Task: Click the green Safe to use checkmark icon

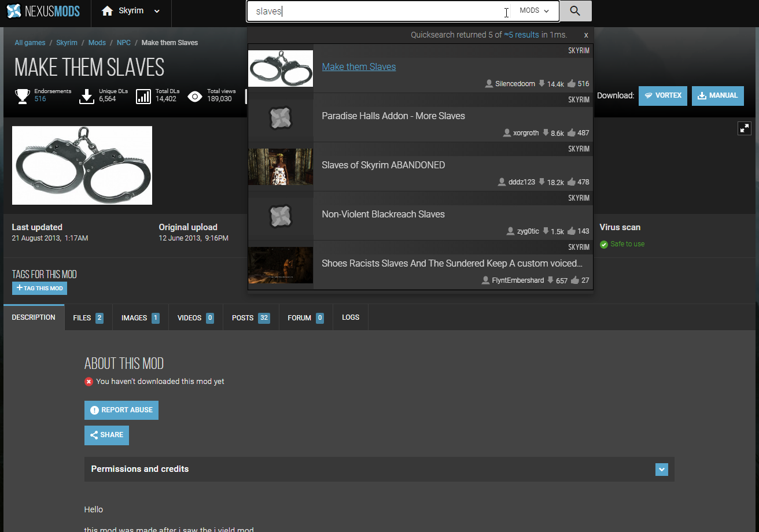Action: click(x=604, y=245)
